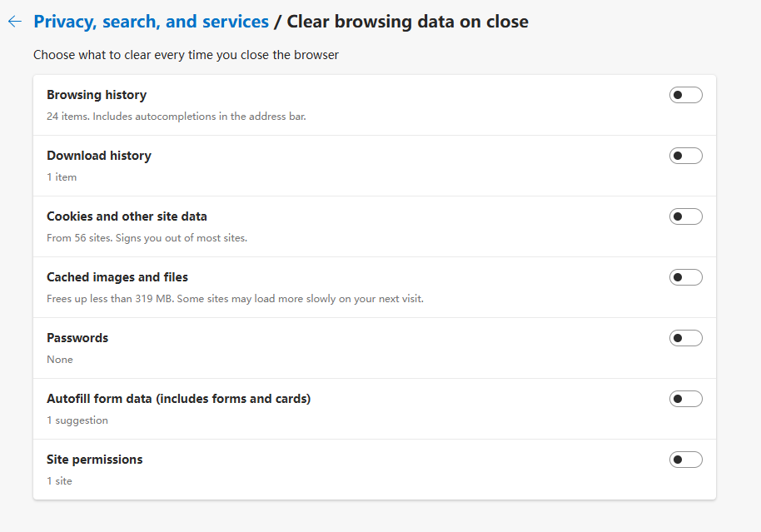Switch on clearing Passwords on close

click(x=685, y=338)
